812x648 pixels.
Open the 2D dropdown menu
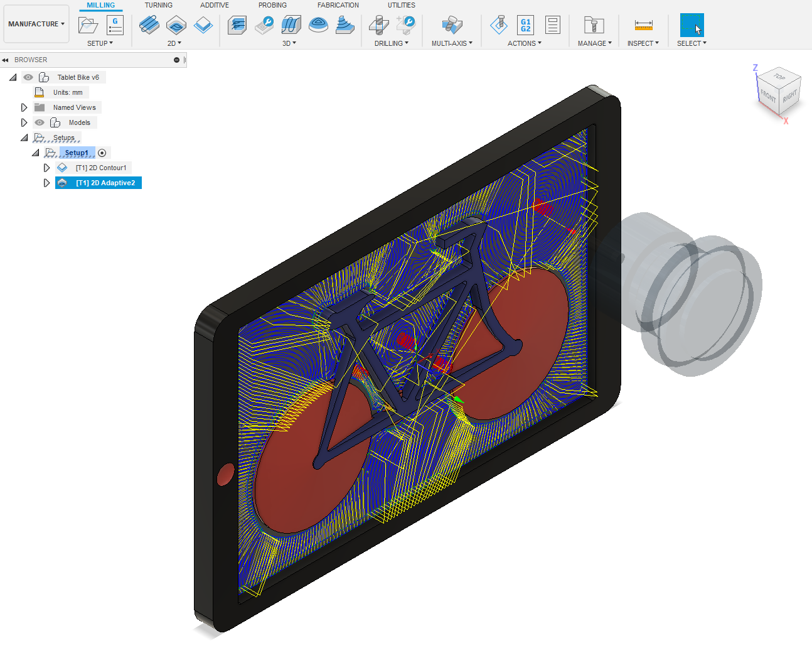click(x=174, y=43)
